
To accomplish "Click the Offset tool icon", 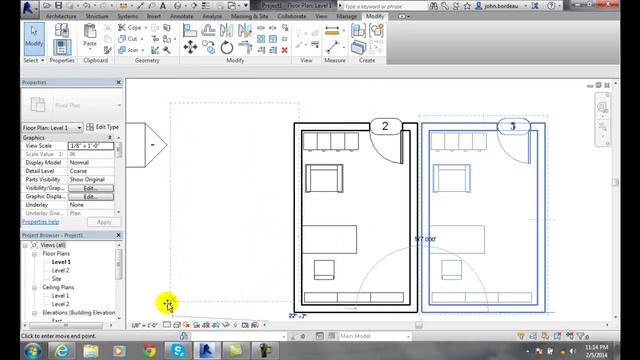I will (x=208, y=31).
